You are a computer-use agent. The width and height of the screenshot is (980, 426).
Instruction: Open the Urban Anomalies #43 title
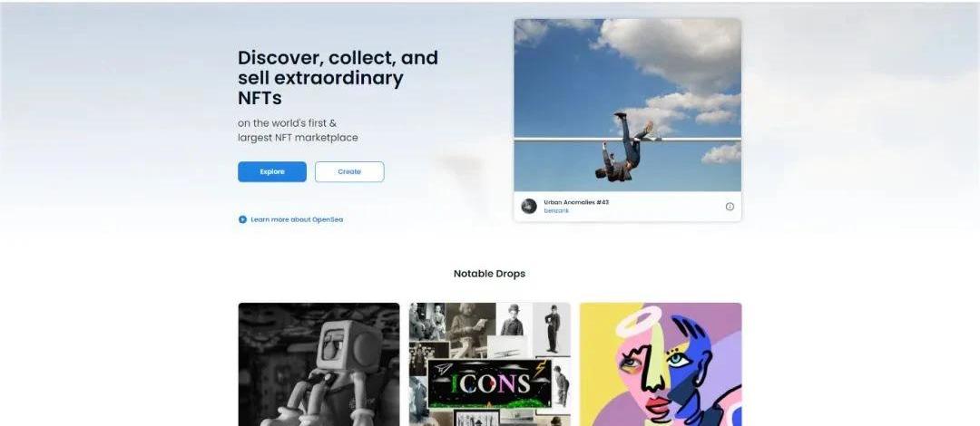pyautogui.click(x=576, y=202)
